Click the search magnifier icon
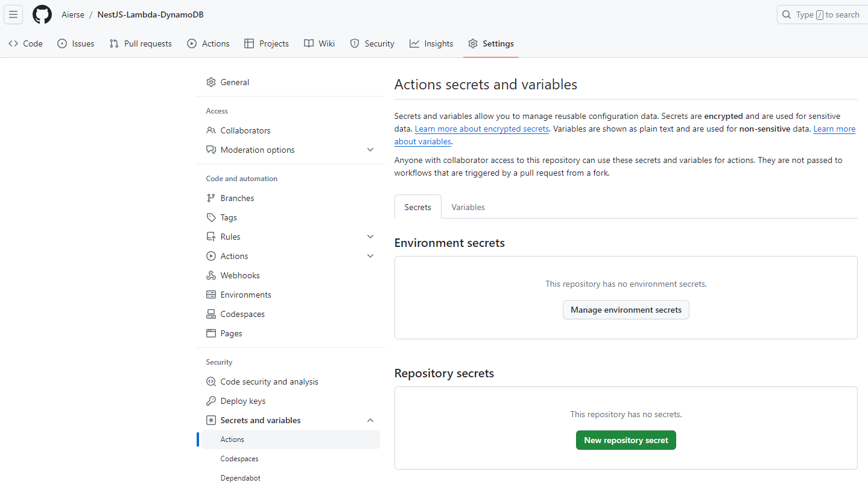The image size is (868, 492). [787, 14]
